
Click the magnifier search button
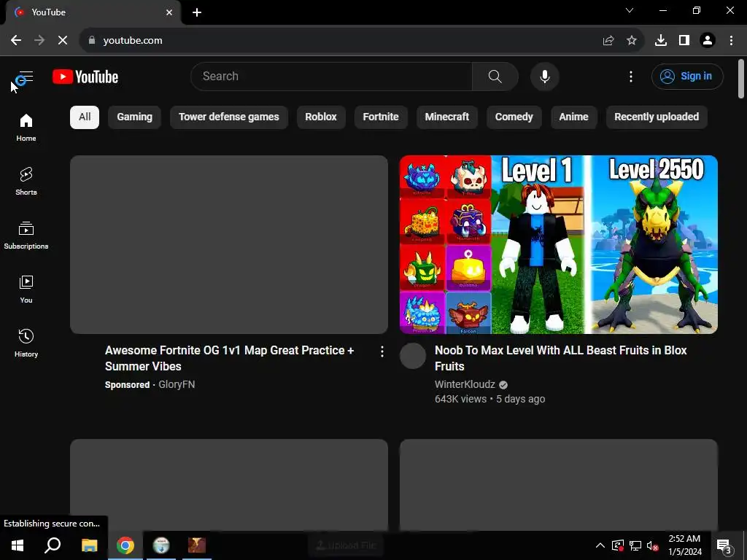(x=495, y=76)
